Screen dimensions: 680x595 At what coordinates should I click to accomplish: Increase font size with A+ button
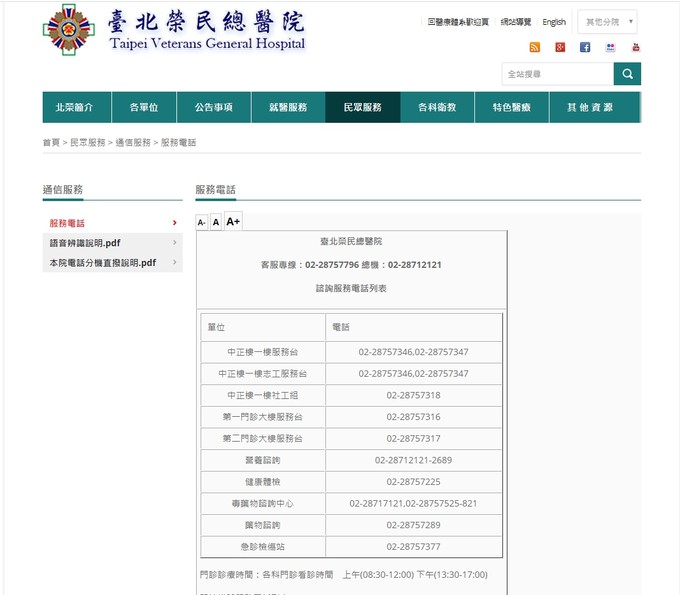233,221
